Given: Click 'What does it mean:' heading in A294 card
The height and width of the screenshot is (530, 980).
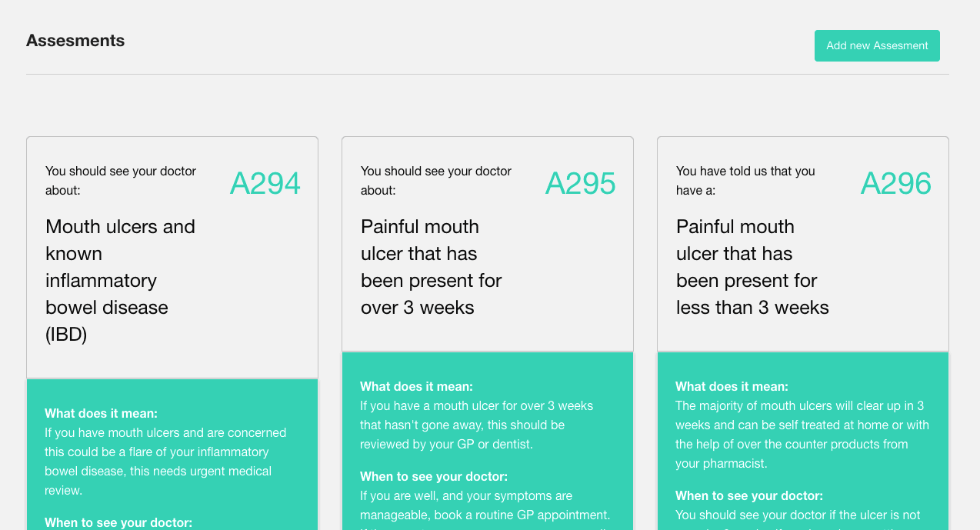Looking at the screenshot, I should (101, 413).
